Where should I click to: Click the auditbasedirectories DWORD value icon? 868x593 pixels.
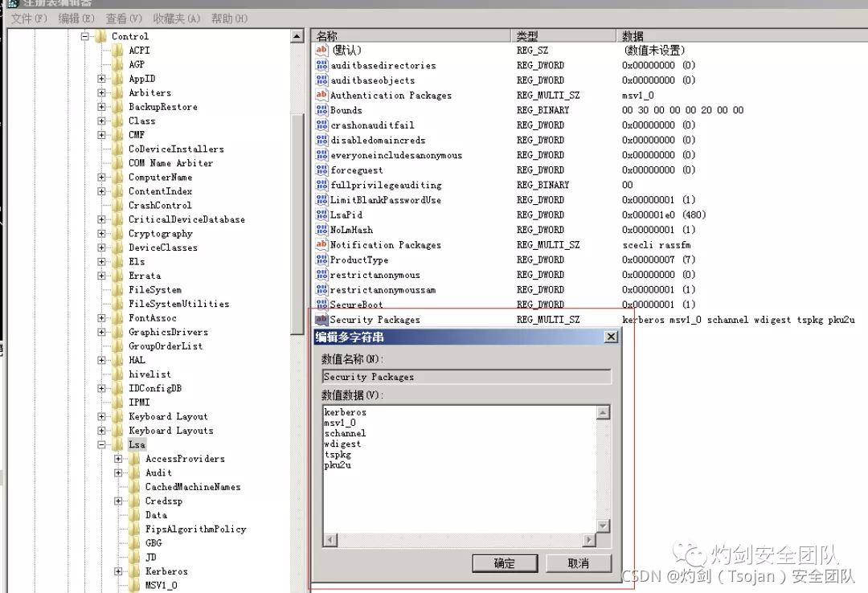point(321,65)
